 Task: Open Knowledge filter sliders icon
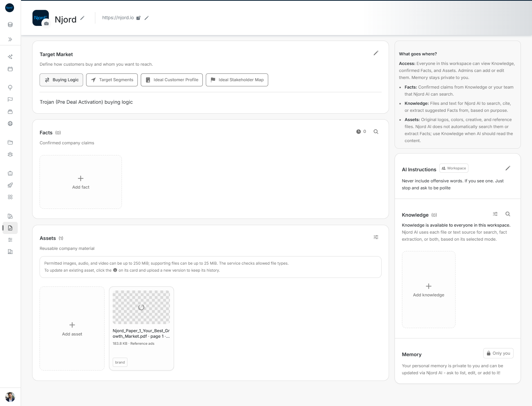(495, 214)
